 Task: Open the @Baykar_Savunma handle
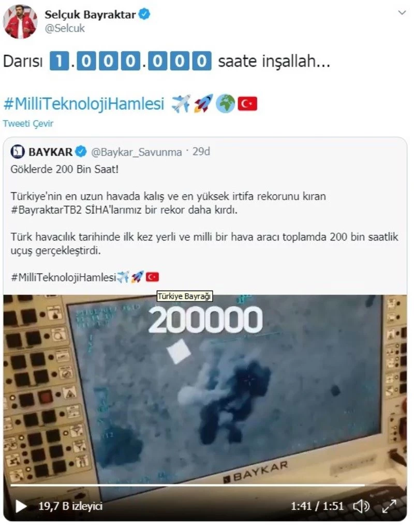(136, 152)
